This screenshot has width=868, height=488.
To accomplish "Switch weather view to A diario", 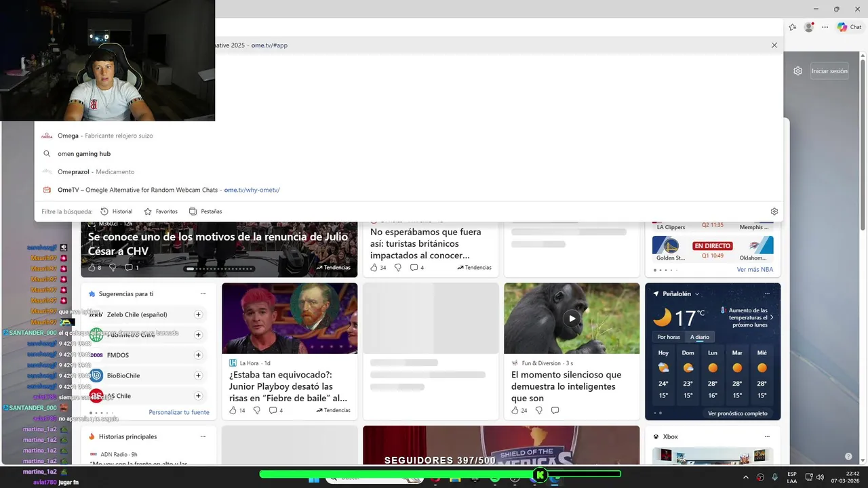I will point(700,337).
